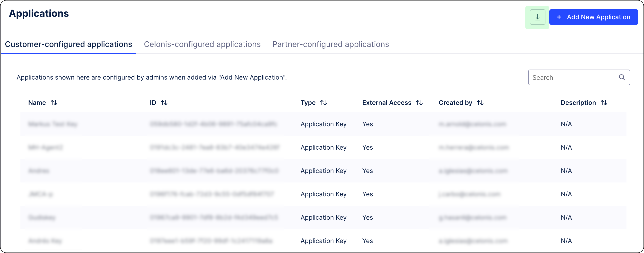The image size is (644, 253).
Task: Click the plus icon on Add New Application
Action: pos(559,17)
